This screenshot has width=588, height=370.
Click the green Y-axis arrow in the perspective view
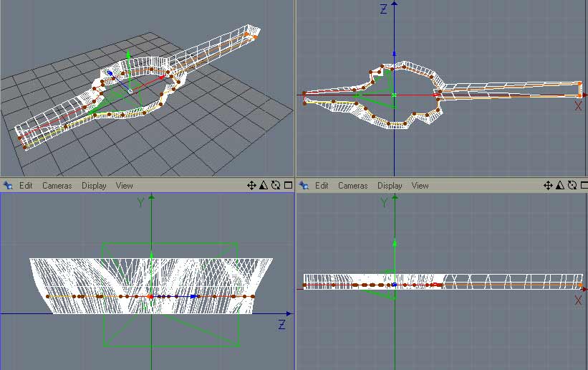[128, 54]
